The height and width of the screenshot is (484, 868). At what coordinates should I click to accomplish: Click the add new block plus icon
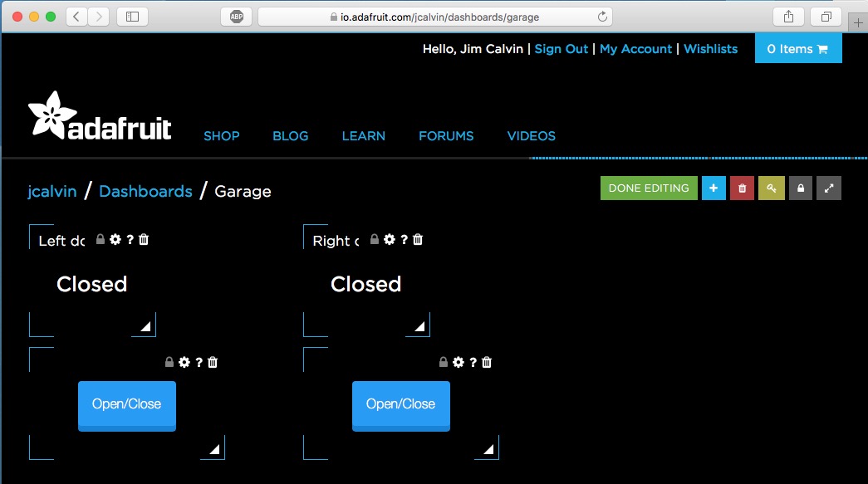click(x=714, y=188)
